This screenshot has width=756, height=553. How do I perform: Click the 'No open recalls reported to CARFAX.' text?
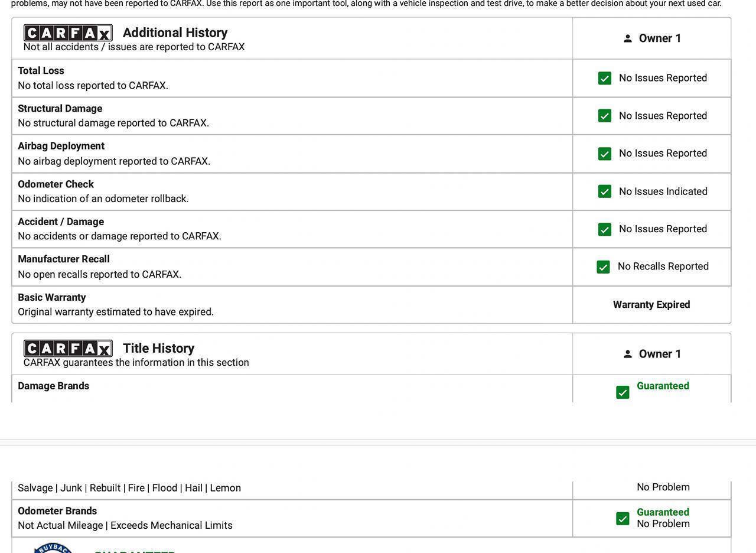tap(100, 274)
